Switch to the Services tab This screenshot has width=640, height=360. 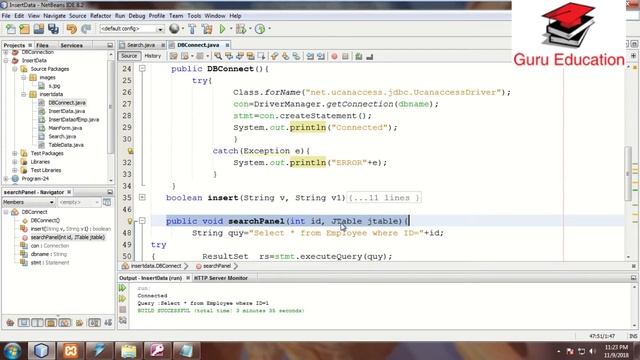[71, 45]
